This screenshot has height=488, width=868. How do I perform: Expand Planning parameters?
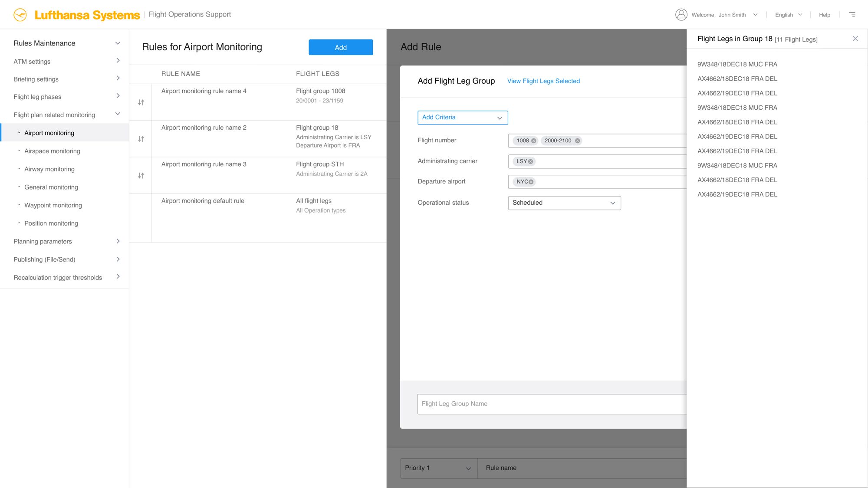coord(118,241)
